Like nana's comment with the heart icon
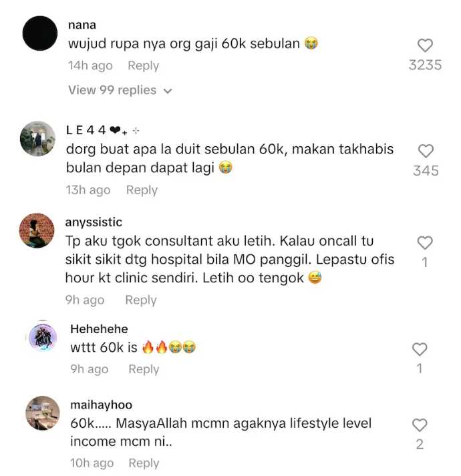 click(x=425, y=45)
